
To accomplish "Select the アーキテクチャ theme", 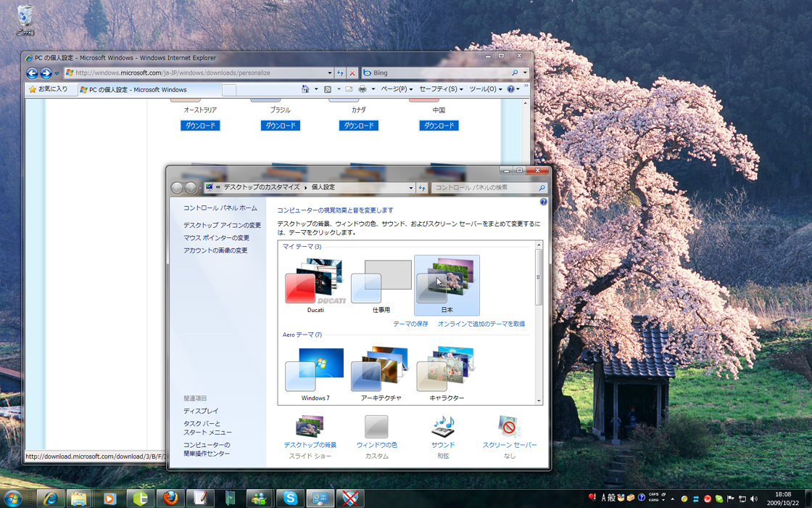I will click(381, 374).
